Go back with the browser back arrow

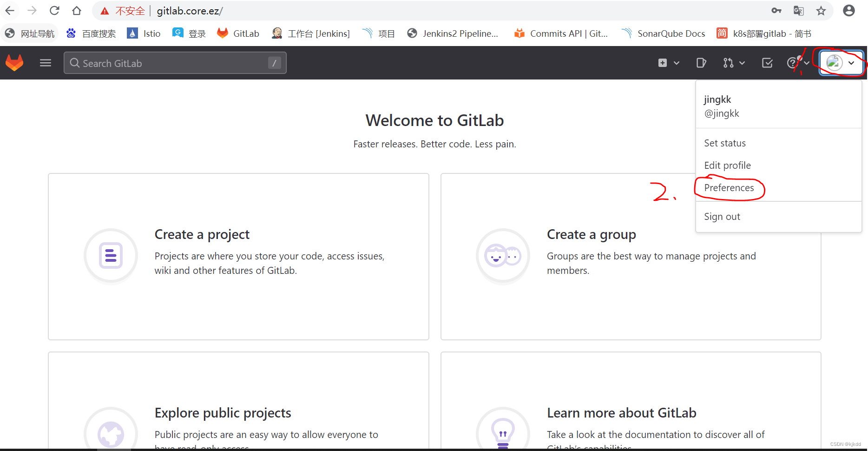[x=10, y=11]
